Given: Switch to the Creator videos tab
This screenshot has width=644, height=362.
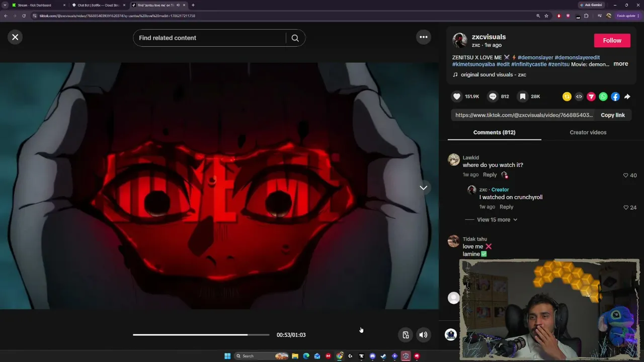Looking at the screenshot, I should 588,132.
